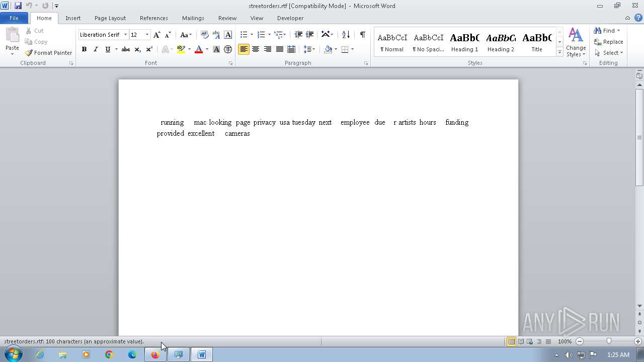
Task: Toggle Subscript formatting
Action: (x=137, y=49)
